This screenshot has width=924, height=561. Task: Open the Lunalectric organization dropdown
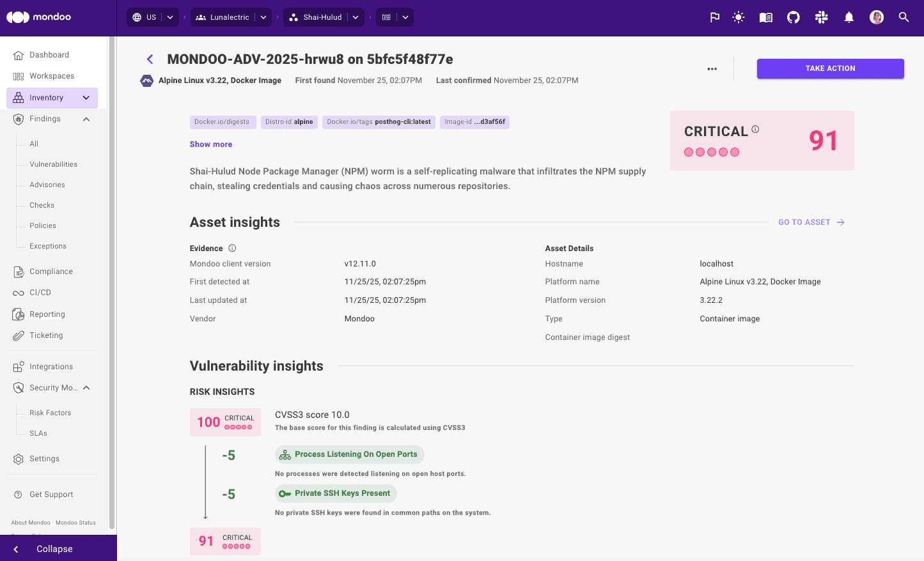[263, 17]
